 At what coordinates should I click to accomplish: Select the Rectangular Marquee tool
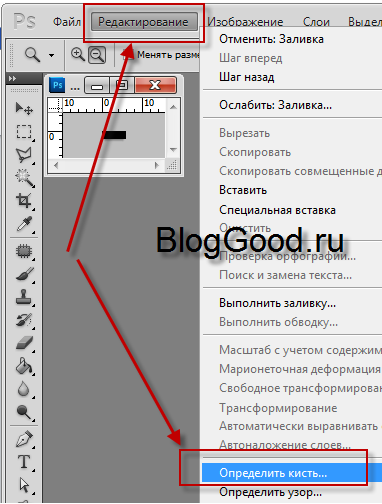point(24,132)
